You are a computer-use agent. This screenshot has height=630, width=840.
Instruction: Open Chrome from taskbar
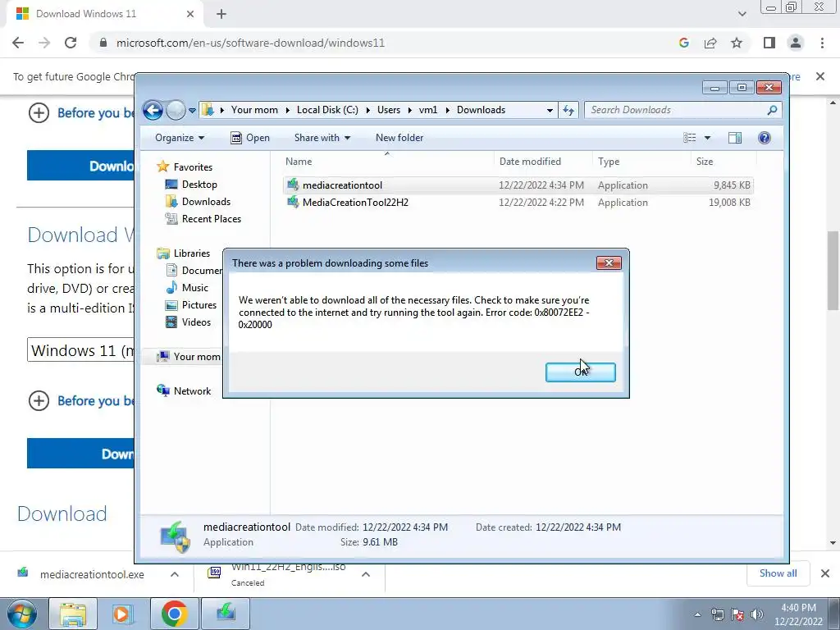click(x=175, y=614)
